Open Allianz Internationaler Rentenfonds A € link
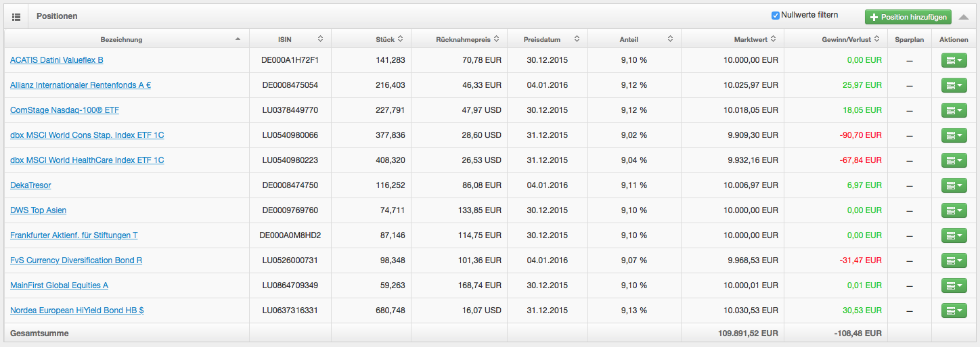Image resolution: width=980 pixels, height=347 pixels. 81,85
